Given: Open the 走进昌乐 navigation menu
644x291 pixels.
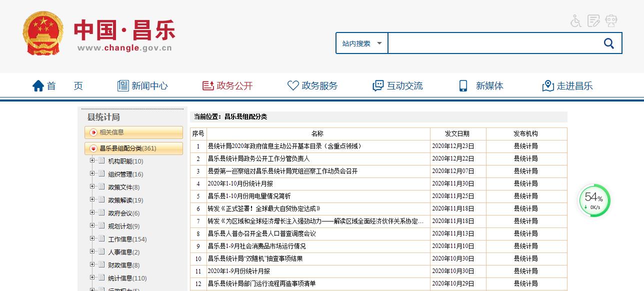Looking at the screenshot, I should pos(567,86).
